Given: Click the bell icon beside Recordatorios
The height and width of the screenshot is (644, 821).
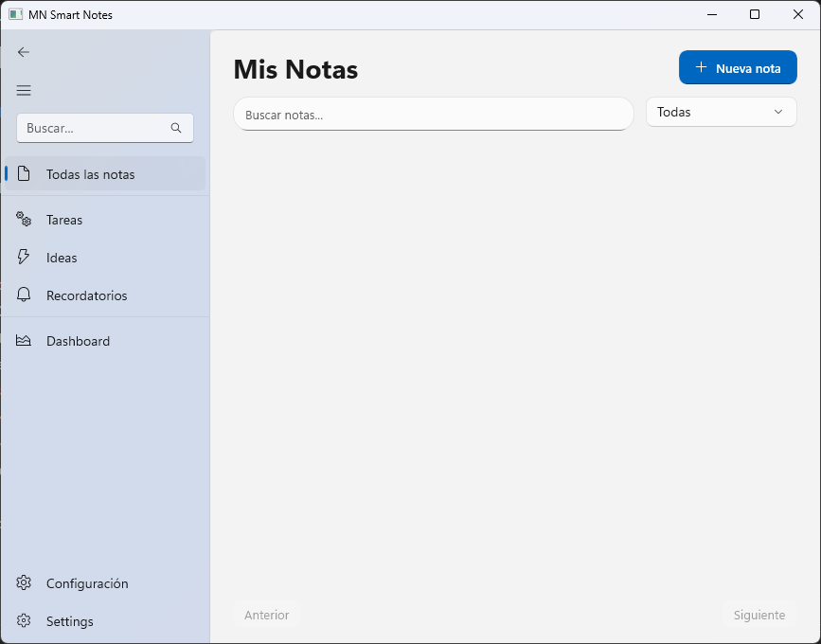Looking at the screenshot, I should click(24, 295).
